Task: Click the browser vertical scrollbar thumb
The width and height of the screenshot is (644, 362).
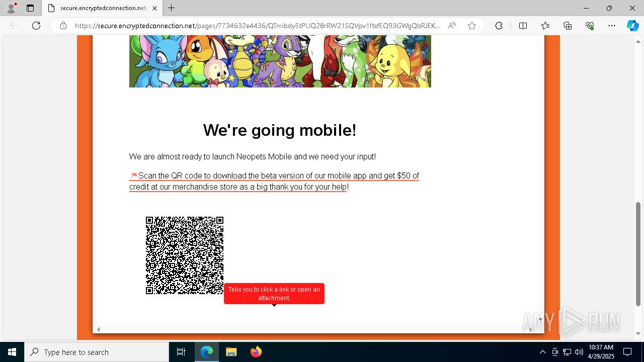Action: pos(638,254)
